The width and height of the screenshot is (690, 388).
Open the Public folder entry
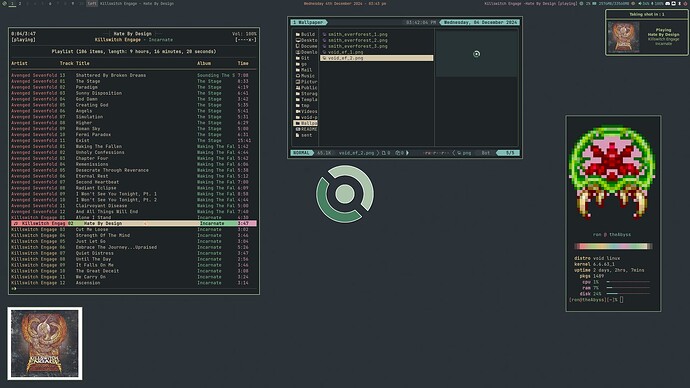tap(305, 88)
